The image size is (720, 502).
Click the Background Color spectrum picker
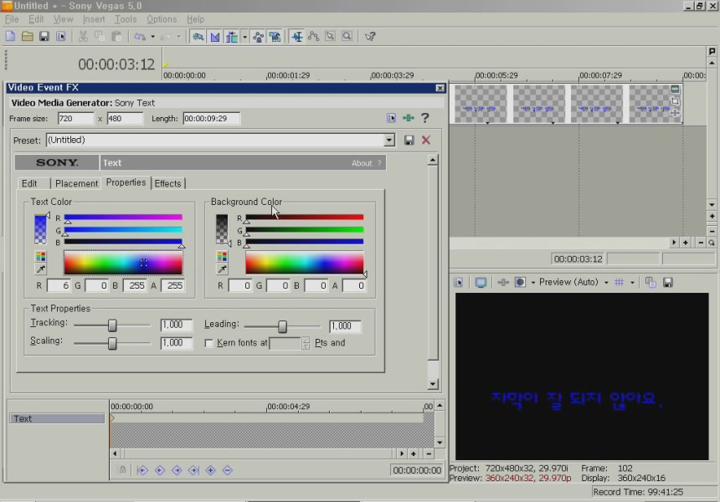pos(304,263)
